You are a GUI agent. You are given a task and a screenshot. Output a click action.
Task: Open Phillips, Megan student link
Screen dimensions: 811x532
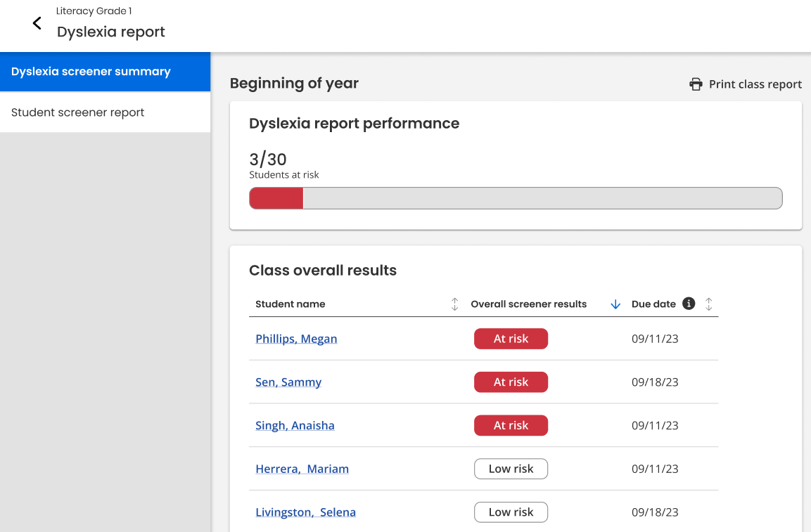pos(296,339)
